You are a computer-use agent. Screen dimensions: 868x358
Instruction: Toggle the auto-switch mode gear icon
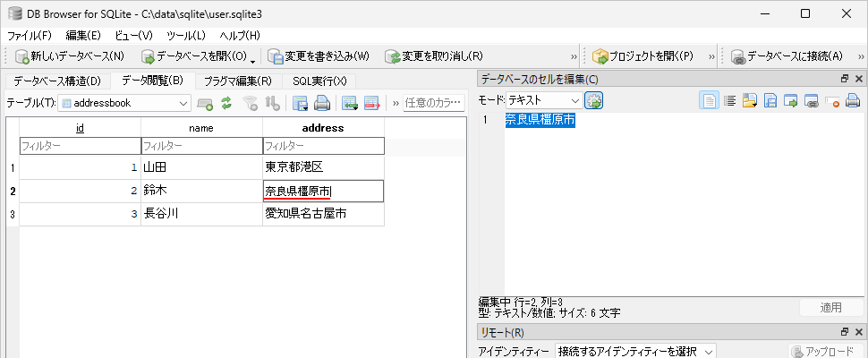(x=593, y=101)
